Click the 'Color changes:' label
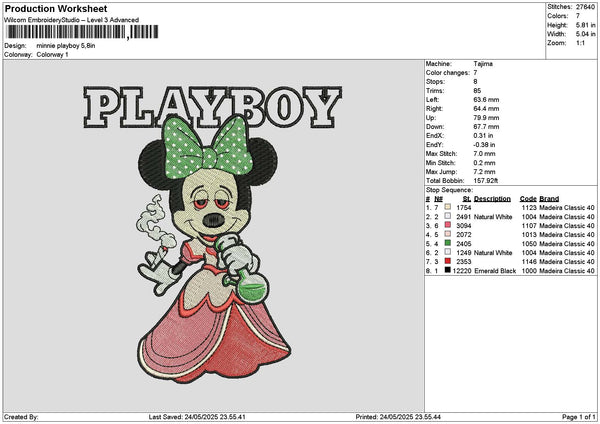The height and width of the screenshot is (424, 600). (448, 73)
